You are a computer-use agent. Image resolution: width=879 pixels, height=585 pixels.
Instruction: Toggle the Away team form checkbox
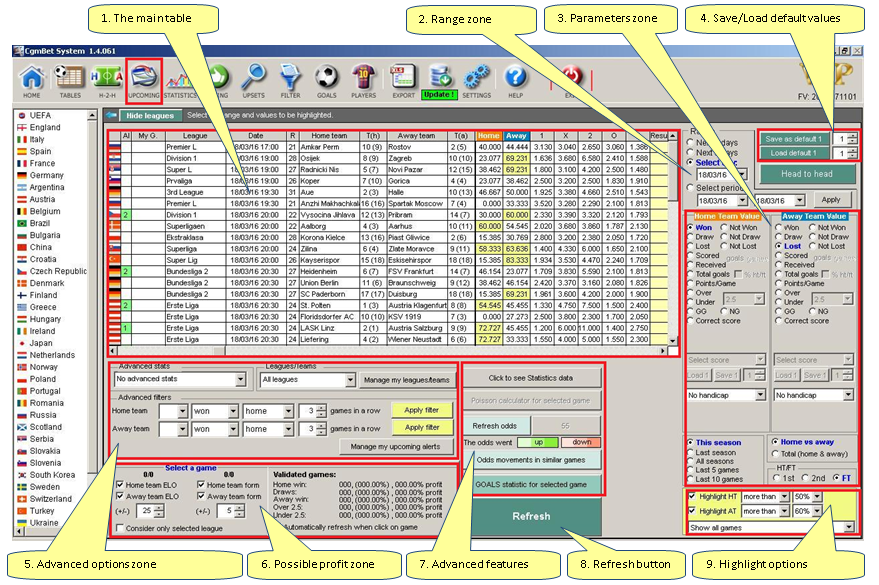tap(201, 496)
